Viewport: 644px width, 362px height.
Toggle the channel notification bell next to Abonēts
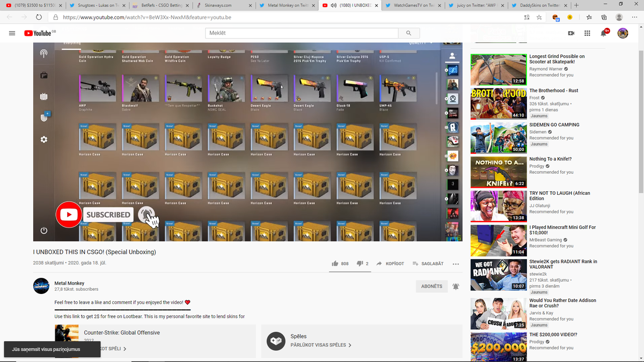(x=456, y=286)
